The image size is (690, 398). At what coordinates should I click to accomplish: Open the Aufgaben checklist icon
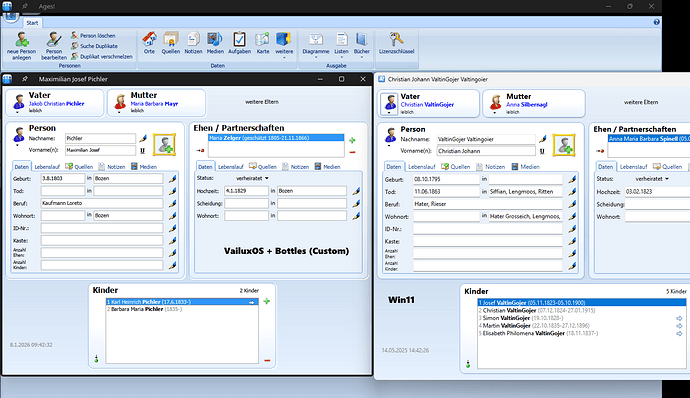coord(239,39)
